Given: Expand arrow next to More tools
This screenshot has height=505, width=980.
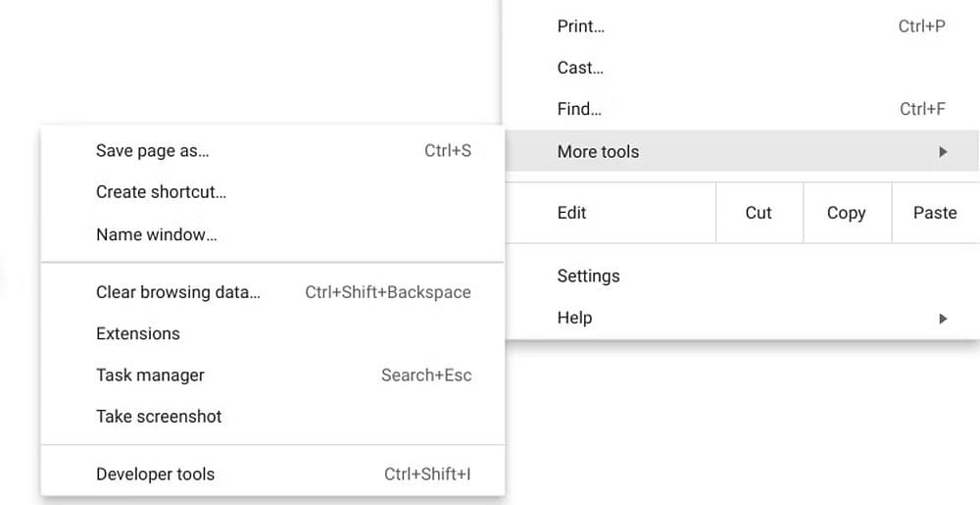Looking at the screenshot, I should click(943, 152).
